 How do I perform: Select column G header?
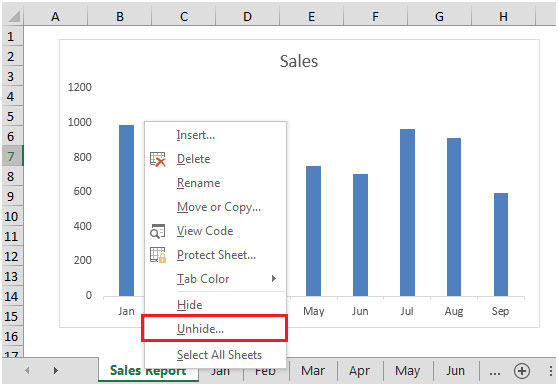pyautogui.click(x=439, y=16)
